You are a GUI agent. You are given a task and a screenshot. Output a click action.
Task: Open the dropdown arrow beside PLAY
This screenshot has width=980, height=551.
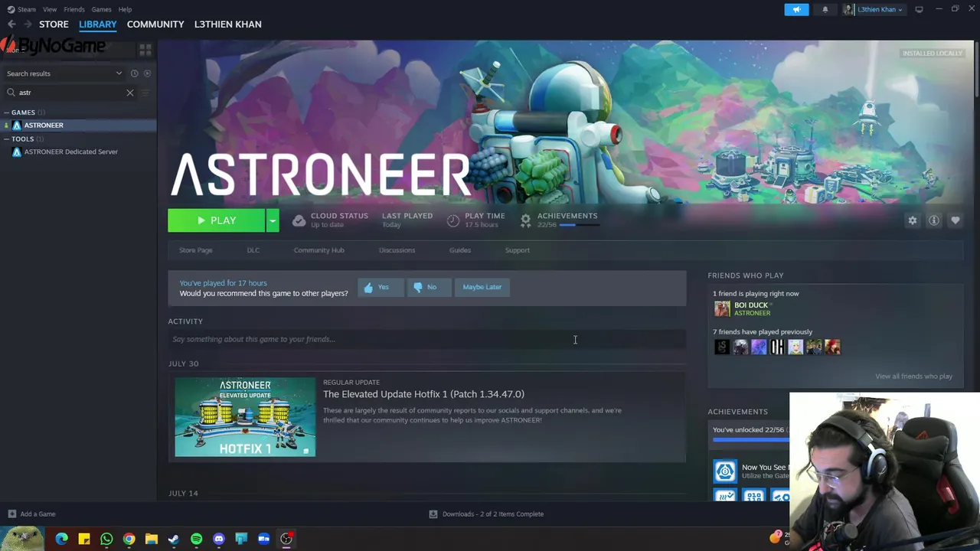click(272, 220)
